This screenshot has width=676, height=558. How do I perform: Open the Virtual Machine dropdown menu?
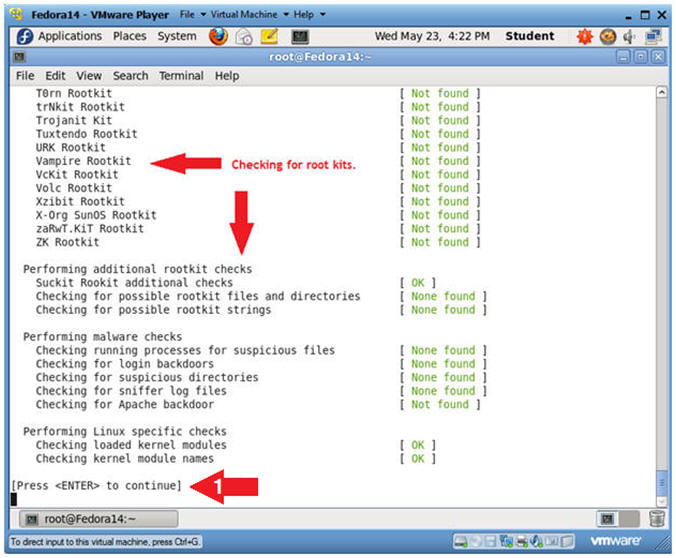click(250, 15)
